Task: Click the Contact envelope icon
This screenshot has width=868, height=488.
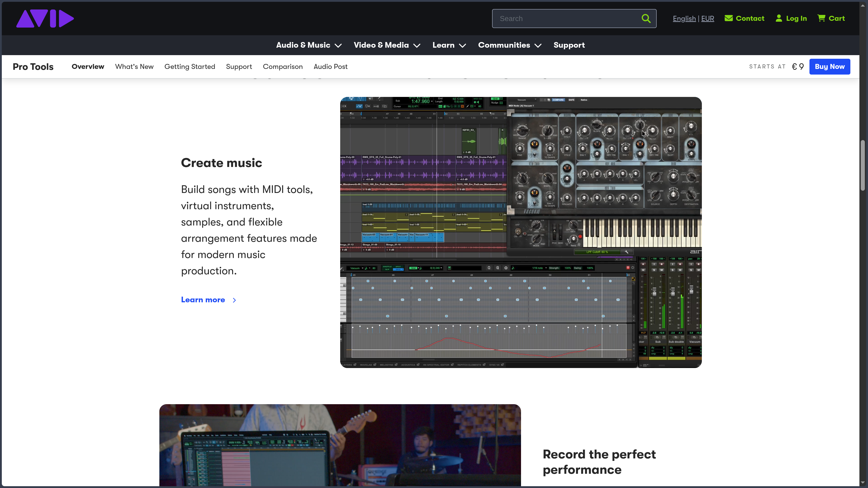Action: pyautogui.click(x=729, y=18)
